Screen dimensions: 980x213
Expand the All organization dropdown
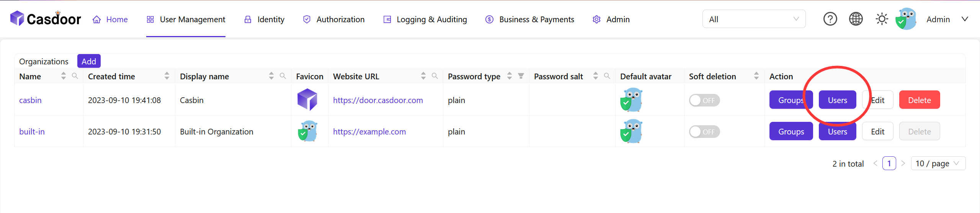click(x=753, y=19)
